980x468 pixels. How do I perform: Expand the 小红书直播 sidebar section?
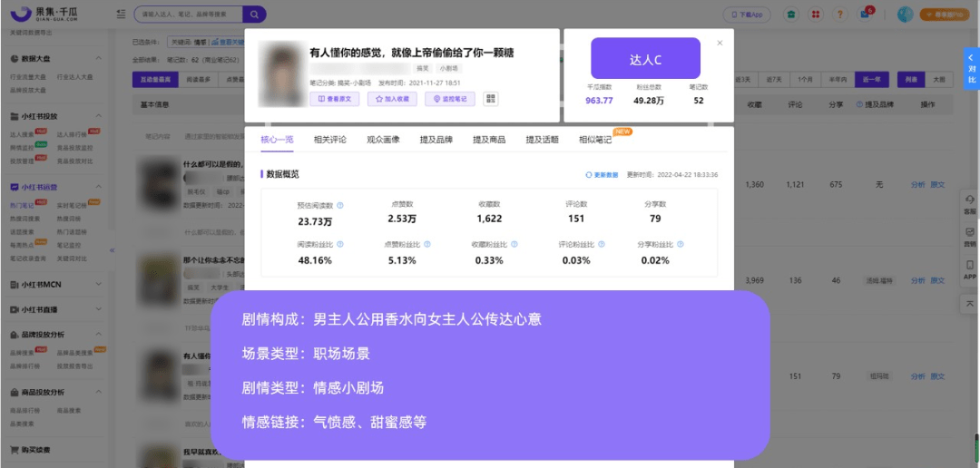pyautogui.click(x=98, y=309)
